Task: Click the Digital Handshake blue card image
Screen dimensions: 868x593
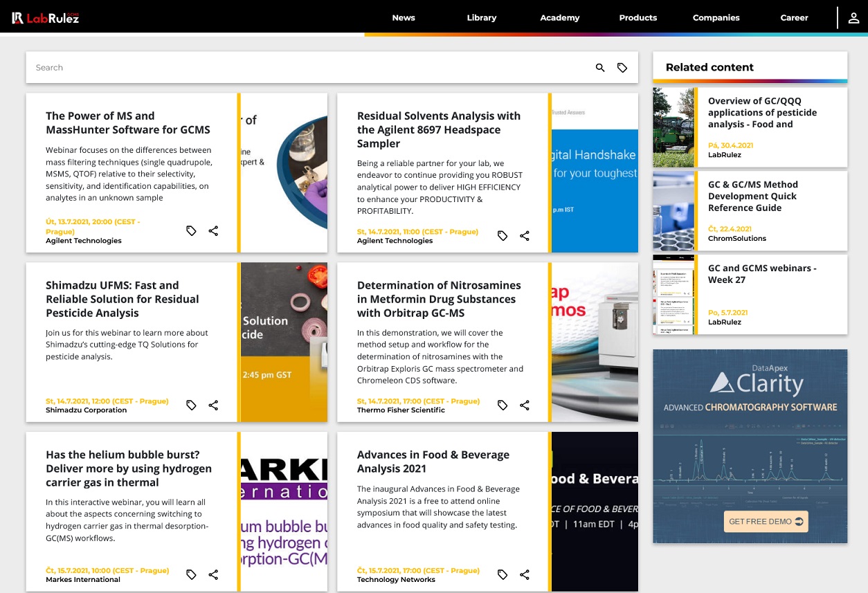Action: [x=595, y=173]
